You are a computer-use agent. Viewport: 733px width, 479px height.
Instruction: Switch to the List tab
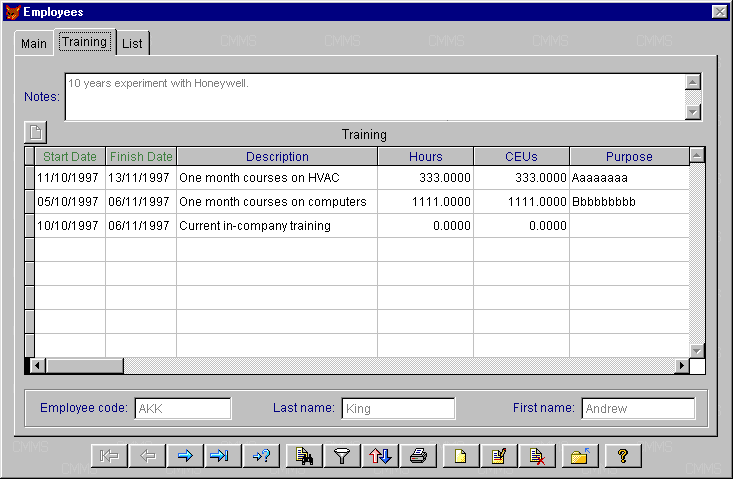[x=131, y=44]
